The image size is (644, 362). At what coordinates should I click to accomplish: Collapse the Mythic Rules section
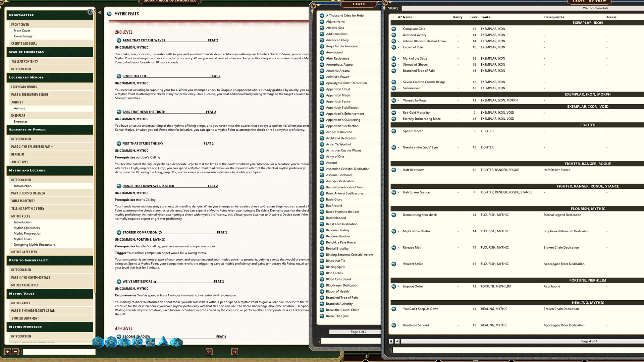click(x=21, y=216)
